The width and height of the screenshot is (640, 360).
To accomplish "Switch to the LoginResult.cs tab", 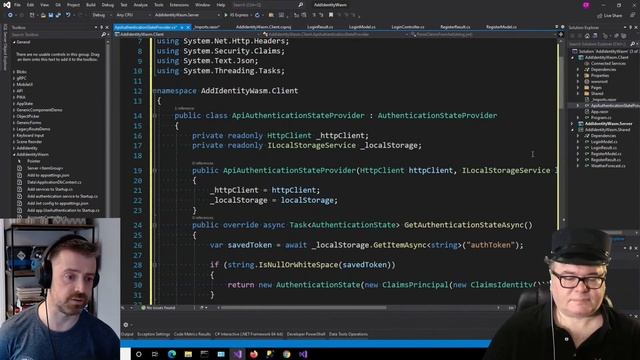I will [x=320, y=27].
